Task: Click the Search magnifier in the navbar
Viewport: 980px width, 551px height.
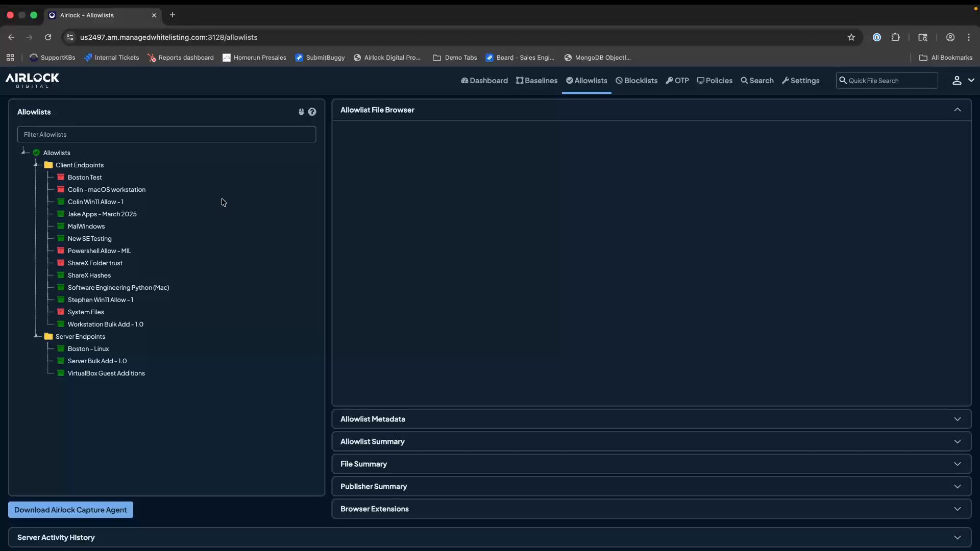Action: (744, 81)
